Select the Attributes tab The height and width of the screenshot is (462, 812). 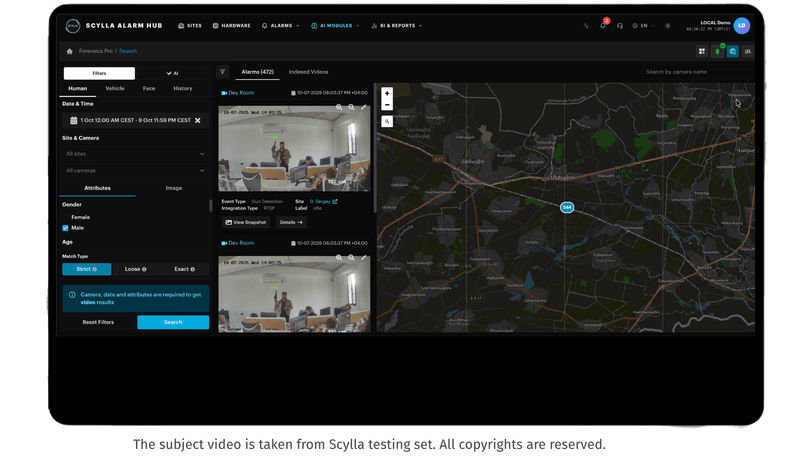tap(97, 188)
